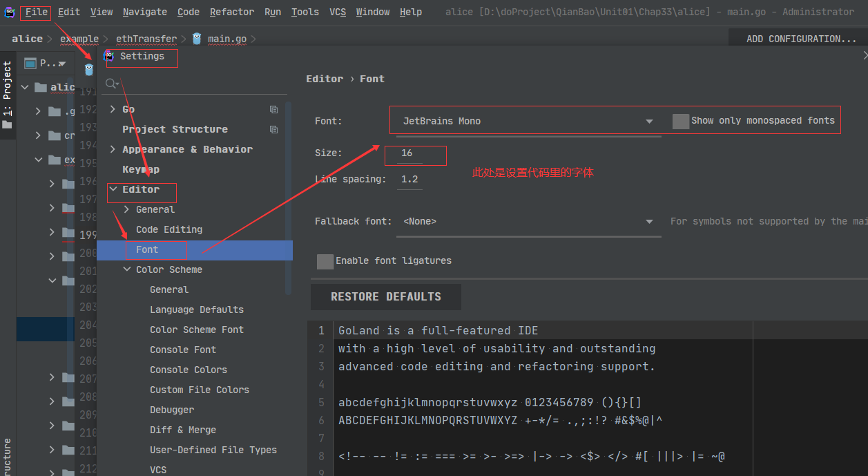The image size is (868, 476).
Task: Select Diff & Merge item
Action: [183, 430]
